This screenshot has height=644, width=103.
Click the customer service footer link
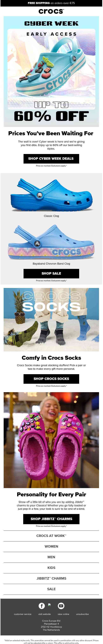pyautogui.click(x=23, y=614)
